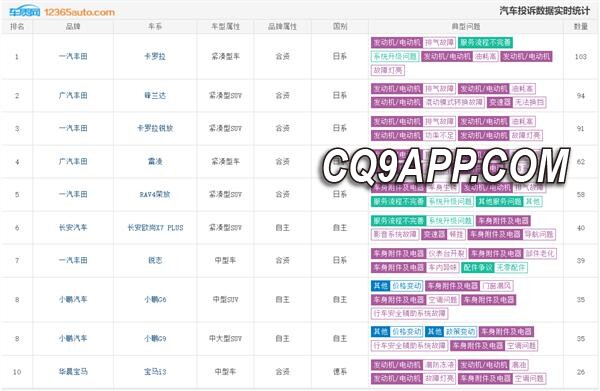Click 行车安全辅助系统故障 tag in 小鹏G6 row
This screenshot has height=391, width=600.
tap(409, 313)
